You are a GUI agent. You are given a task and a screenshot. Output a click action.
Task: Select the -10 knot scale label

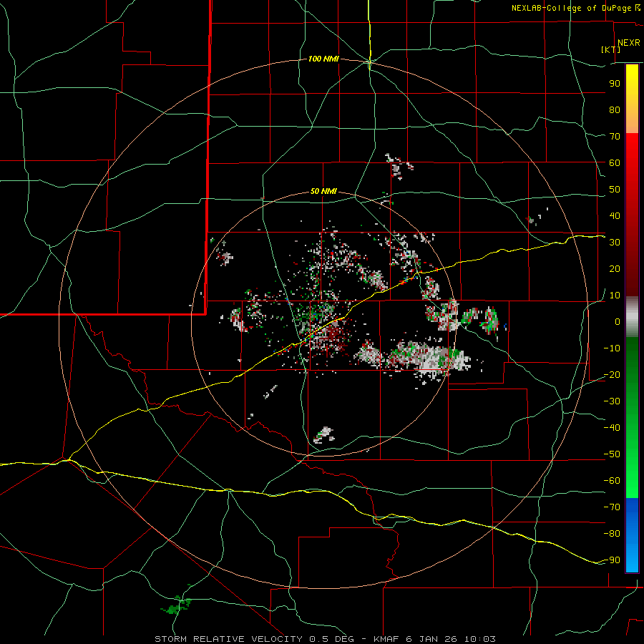[x=612, y=348]
